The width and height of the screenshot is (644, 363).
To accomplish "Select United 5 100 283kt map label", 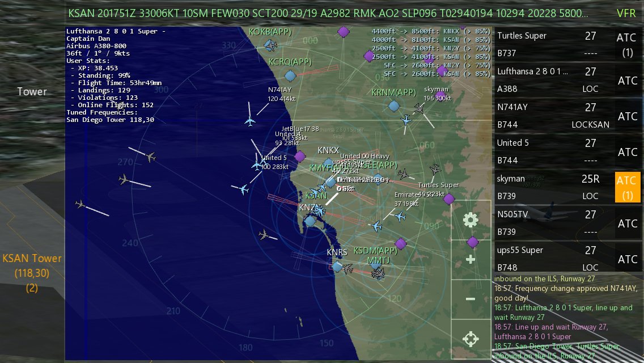I will (275, 162).
